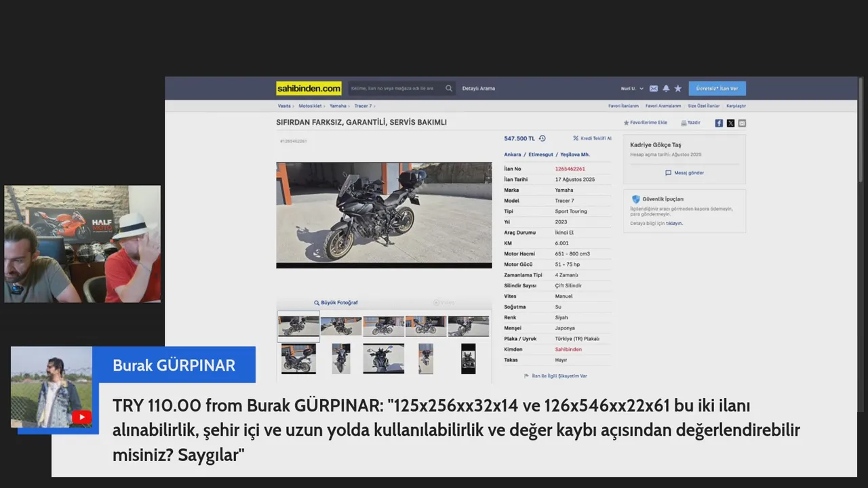Click the tıklayın link in safety tips
This screenshot has height=488, width=868.
[674, 223]
